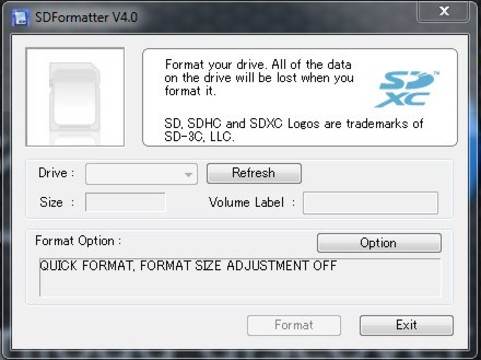Exit the SDFormatter application
The width and height of the screenshot is (481, 360).
[x=406, y=325]
